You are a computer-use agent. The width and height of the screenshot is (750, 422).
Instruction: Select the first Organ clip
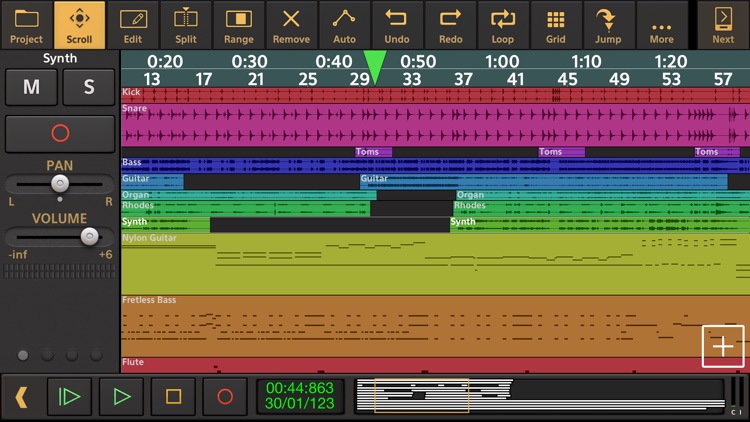tap(249, 195)
